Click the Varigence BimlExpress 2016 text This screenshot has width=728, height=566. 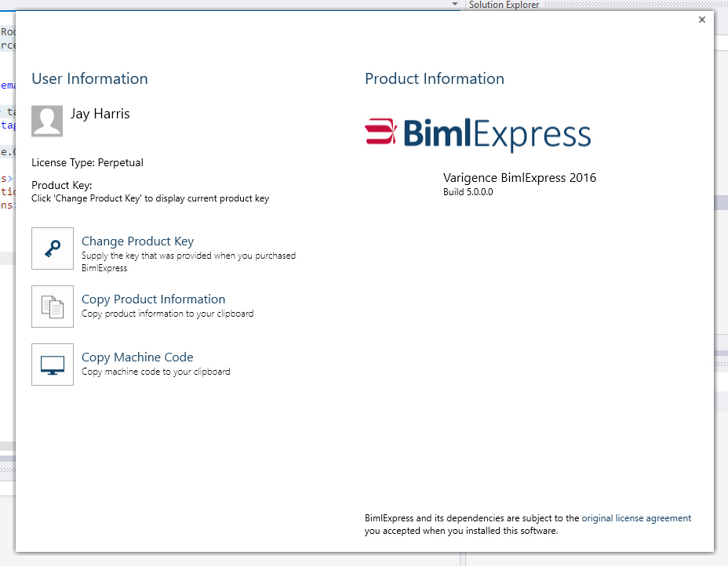coord(519,178)
